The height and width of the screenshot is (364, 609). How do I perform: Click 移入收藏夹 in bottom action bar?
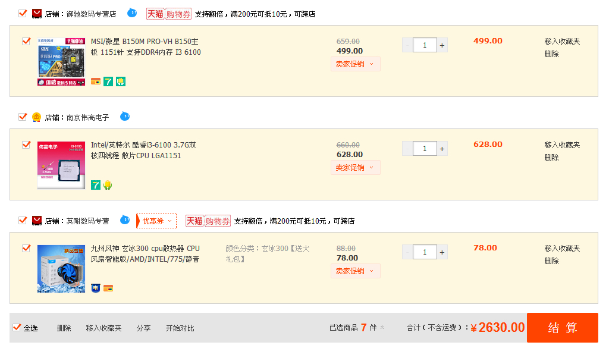click(103, 328)
